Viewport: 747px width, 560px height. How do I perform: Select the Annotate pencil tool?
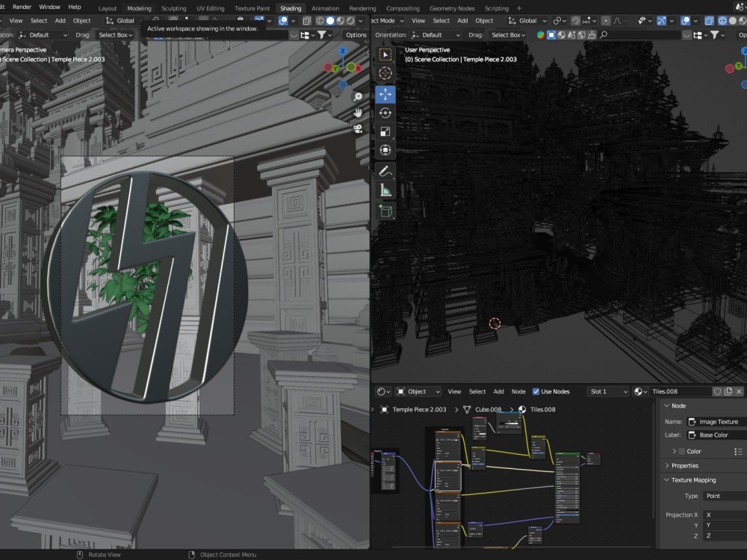[385, 171]
